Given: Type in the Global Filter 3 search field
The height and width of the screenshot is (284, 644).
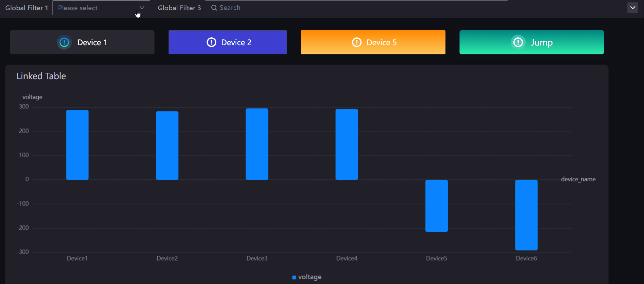Looking at the screenshot, I should 359,8.
